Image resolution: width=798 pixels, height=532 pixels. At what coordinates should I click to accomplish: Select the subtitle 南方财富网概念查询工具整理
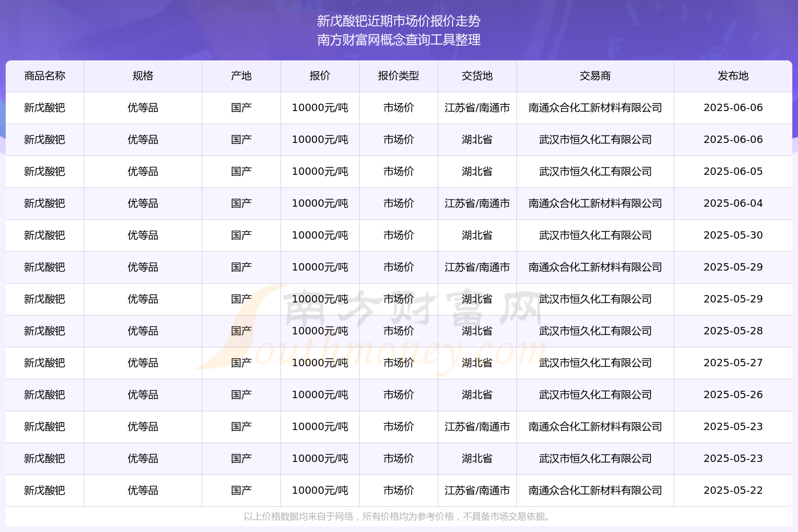[399, 40]
